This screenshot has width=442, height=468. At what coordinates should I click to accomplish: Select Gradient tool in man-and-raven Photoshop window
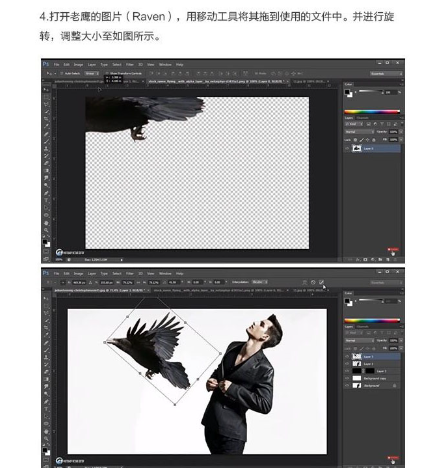(x=46, y=379)
